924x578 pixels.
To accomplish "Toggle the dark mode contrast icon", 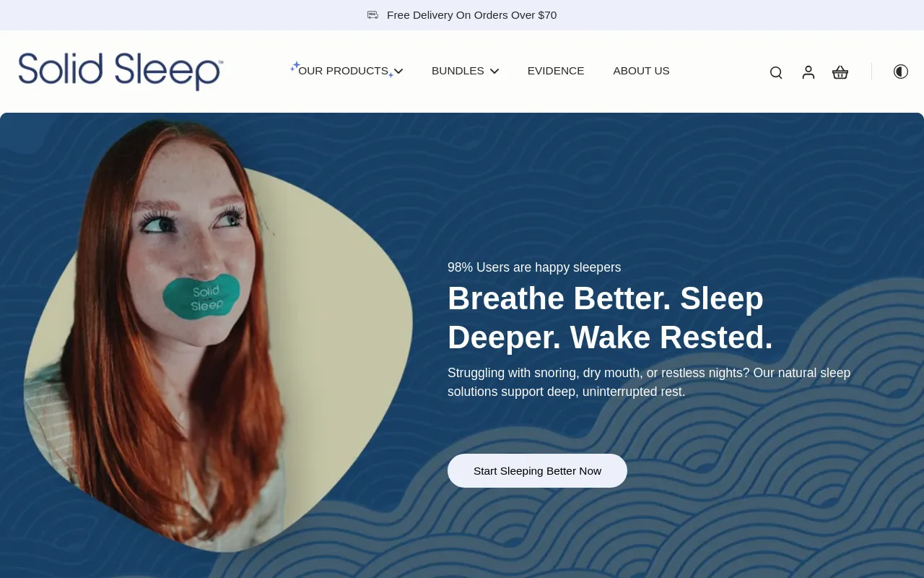I will pos(901,72).
